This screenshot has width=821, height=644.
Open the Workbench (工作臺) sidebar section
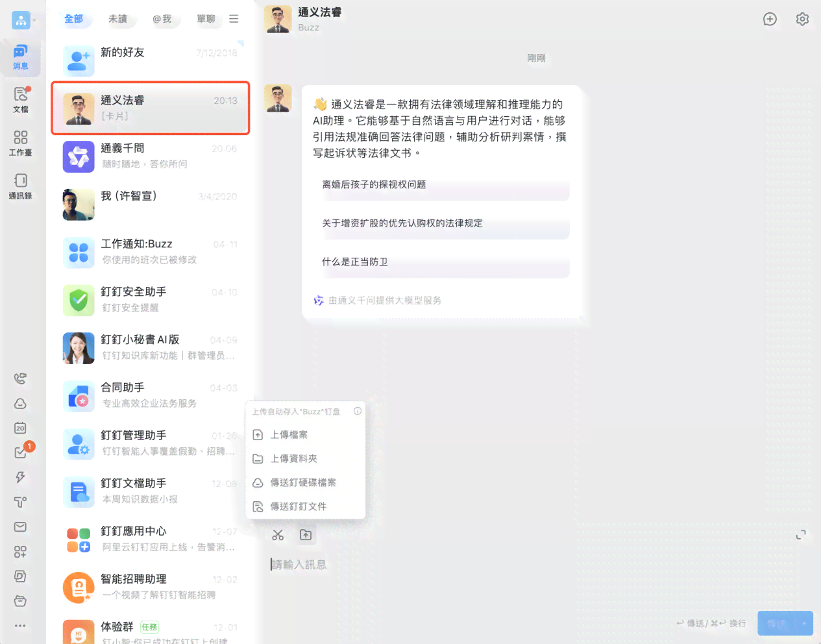21,143
